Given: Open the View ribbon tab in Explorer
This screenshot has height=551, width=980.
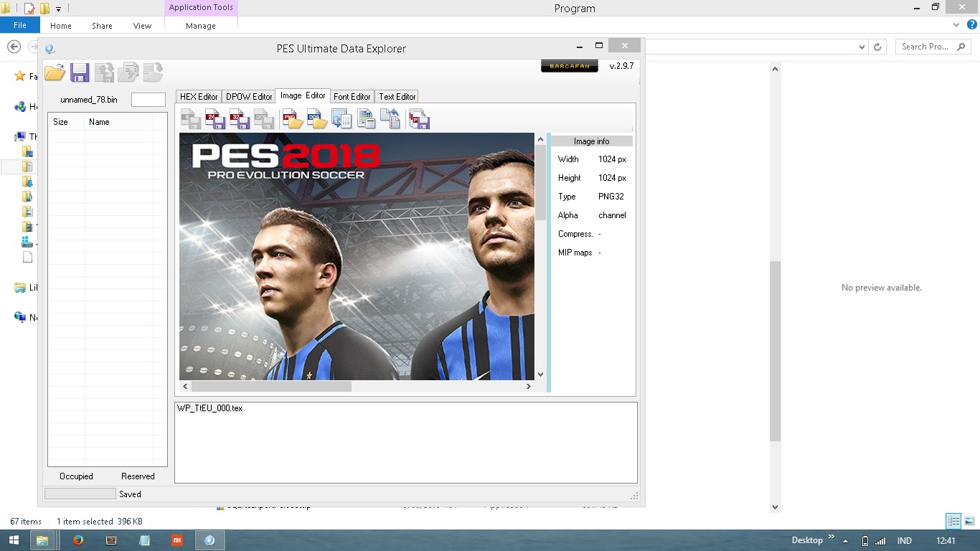Looking at the screenshot, I should 142,26.
